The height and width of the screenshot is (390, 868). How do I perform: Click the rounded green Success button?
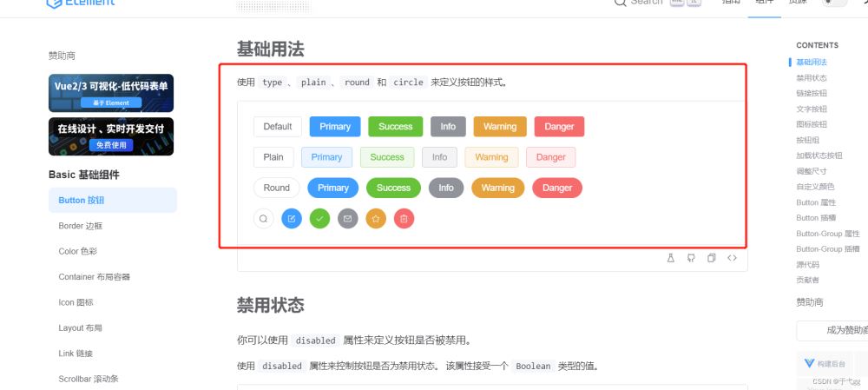tap(393, 188)
